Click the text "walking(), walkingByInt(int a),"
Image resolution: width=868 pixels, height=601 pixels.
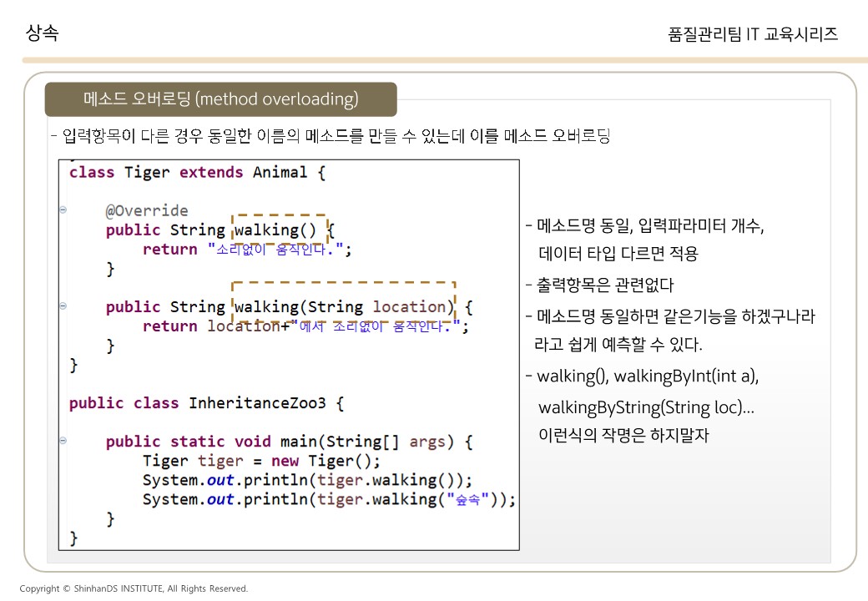(648, 376)
